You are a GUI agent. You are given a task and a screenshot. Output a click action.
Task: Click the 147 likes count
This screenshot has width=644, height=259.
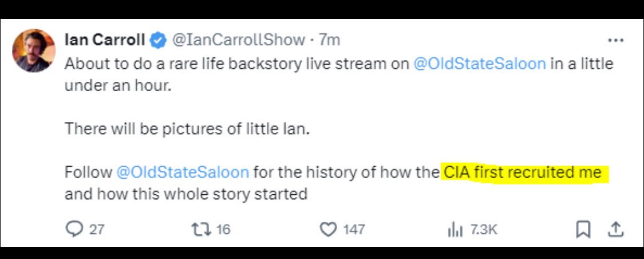click(x=354, y=230)
